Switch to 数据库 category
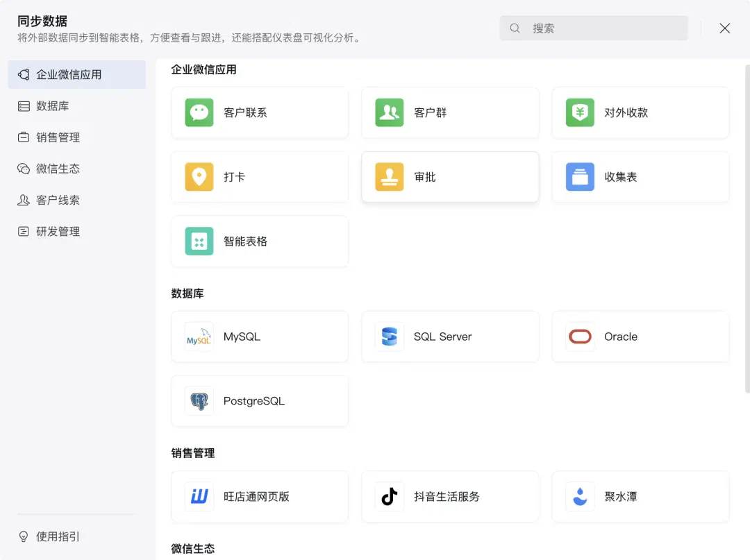This screenshot has width=750, height=560. click(x=77, y=106)
